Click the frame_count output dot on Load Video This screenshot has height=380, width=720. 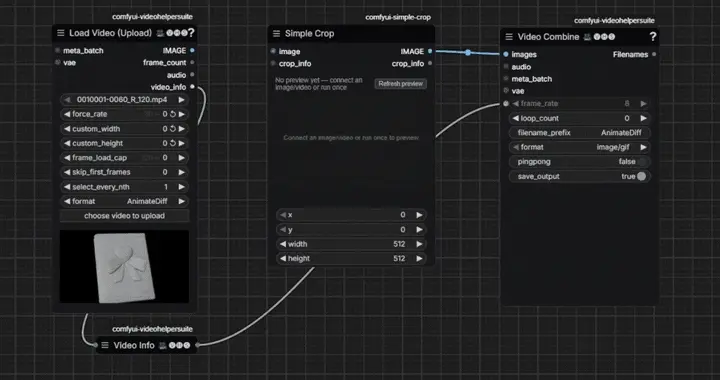pos(192,62)
